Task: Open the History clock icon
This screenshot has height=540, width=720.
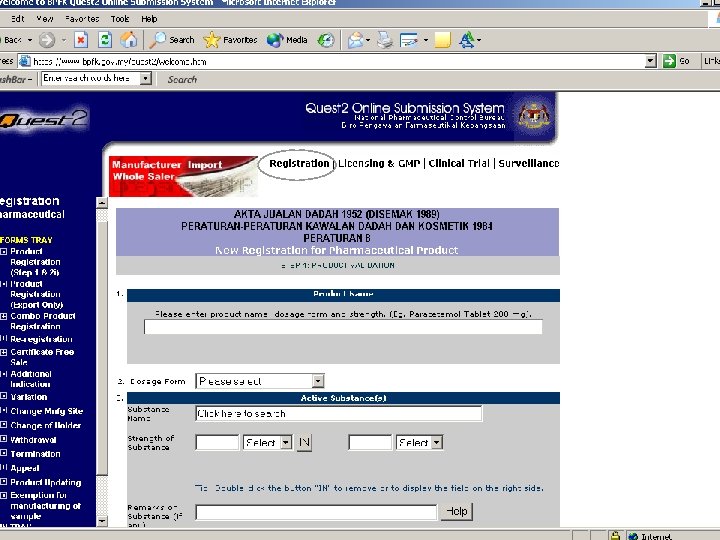Action: 326,40
